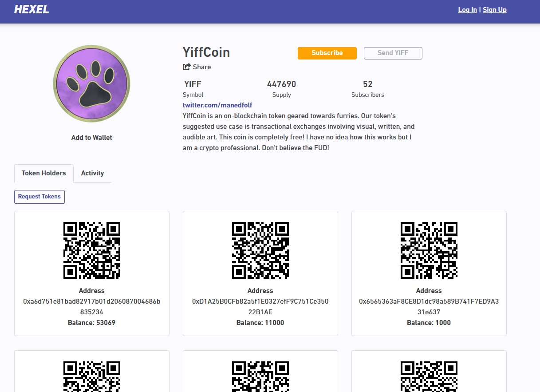Click QR code for address 0x6565363aF8CE

point(429,250)
